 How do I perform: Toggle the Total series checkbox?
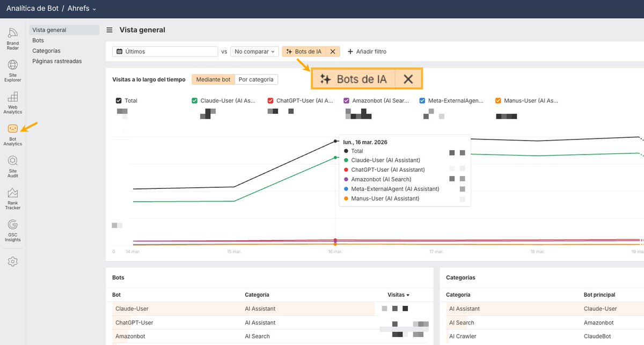tap(119, 100)
